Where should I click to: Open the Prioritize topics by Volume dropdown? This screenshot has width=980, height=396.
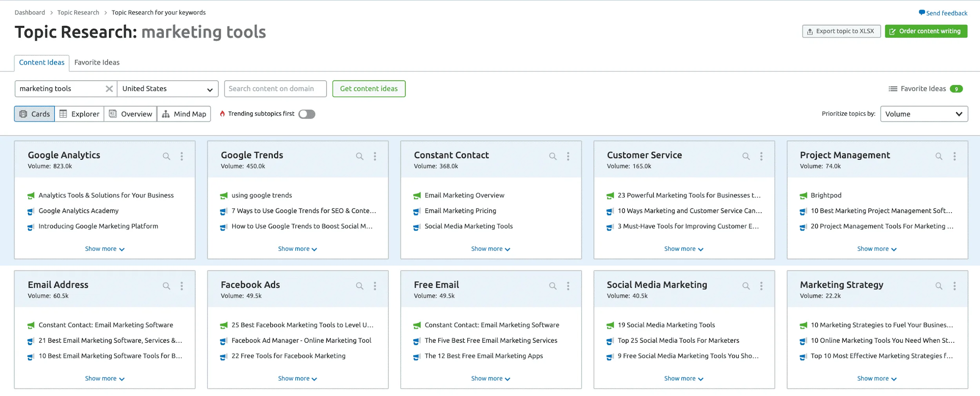point(924,114)
